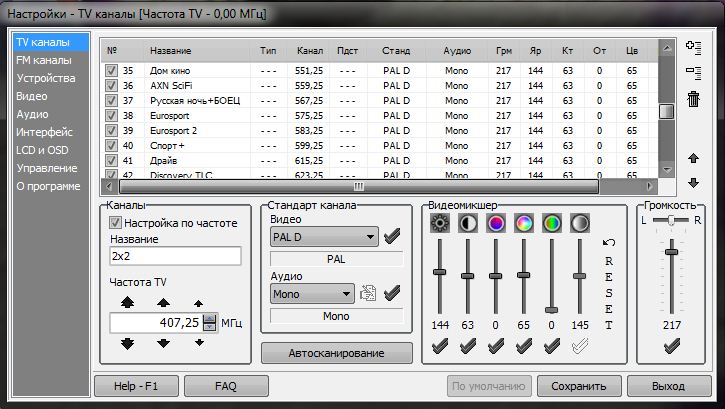Click the contrast half-circle icon in the video mixer

pyautogui.click(x=467, y=223)
